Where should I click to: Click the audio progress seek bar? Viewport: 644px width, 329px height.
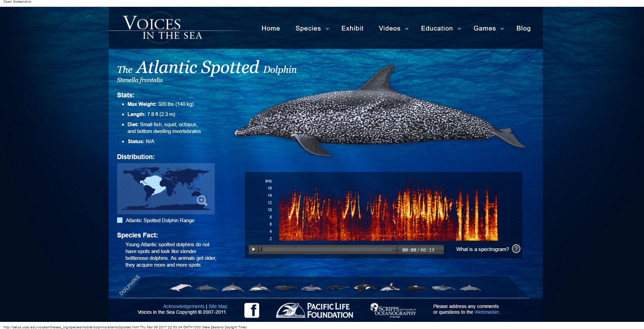(327, 250)
